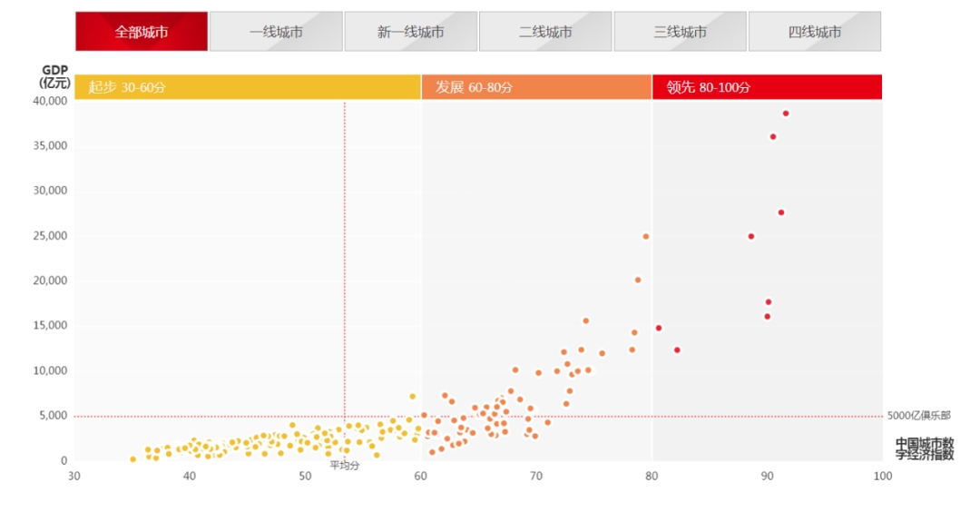Click the highest red data point on chart
Image resolution: width=980 pixels, height=512 pixels.
point(786,113)
